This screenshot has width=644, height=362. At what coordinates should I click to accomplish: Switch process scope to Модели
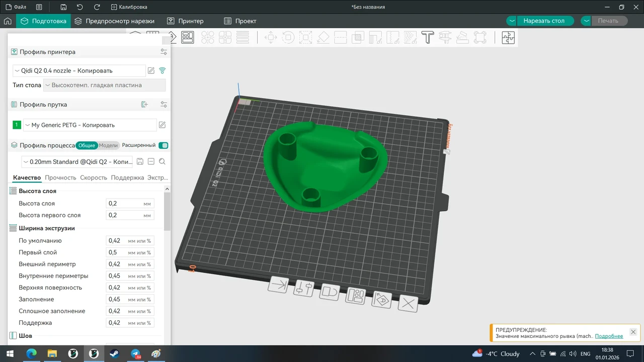pyautogui.click(x=108, y=145)
